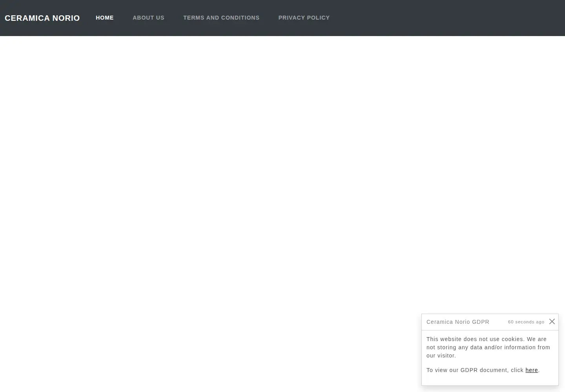The width and height of the screenshot is (565, 392).
Task: Click the 'Ceramica Norio GDPR' toast title
Action: pos(458,322)
